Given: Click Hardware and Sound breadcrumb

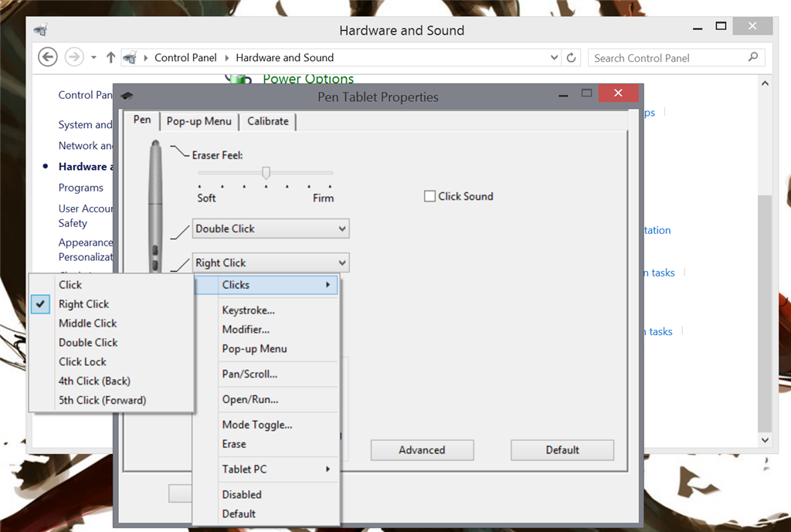Looking at the screenshot, I should pos(284,57).
